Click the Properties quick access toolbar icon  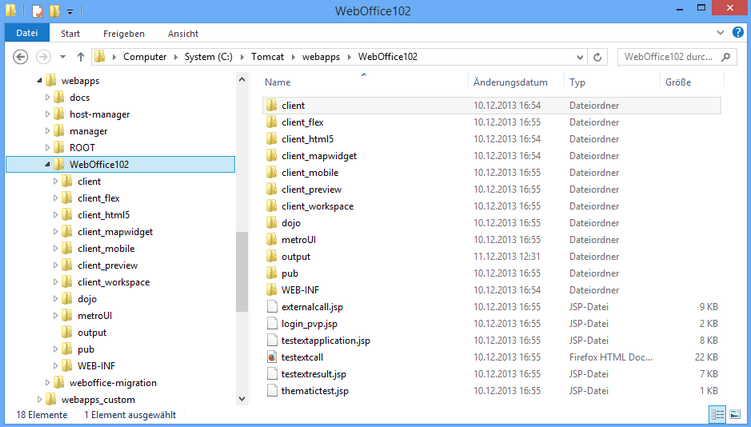click(x=37, y=11)
